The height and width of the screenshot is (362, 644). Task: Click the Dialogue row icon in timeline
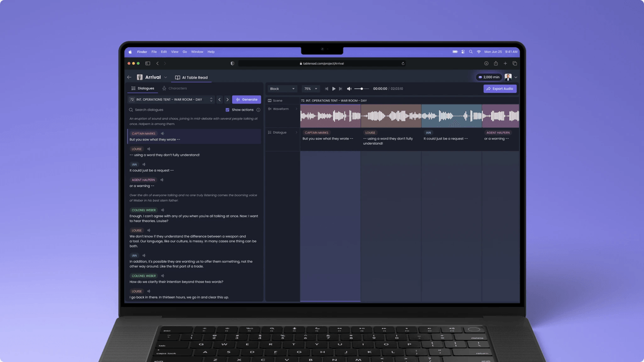tap(269, 132)
